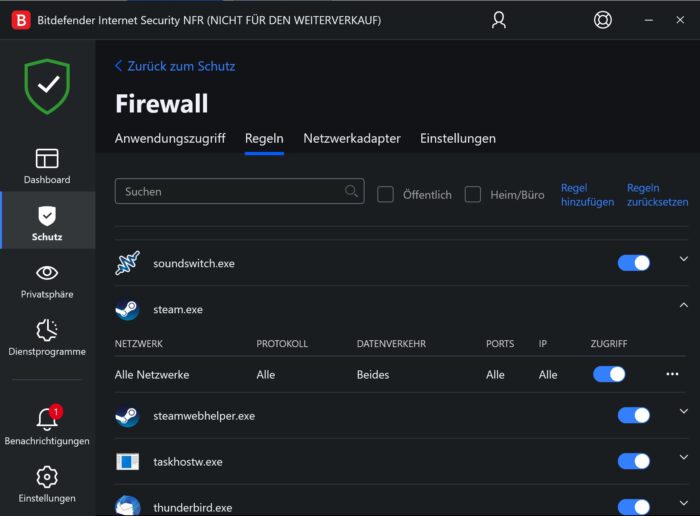Click the soundswitch.exe row name
Viewport: 700px width, 516px height.
pos(194,263)
